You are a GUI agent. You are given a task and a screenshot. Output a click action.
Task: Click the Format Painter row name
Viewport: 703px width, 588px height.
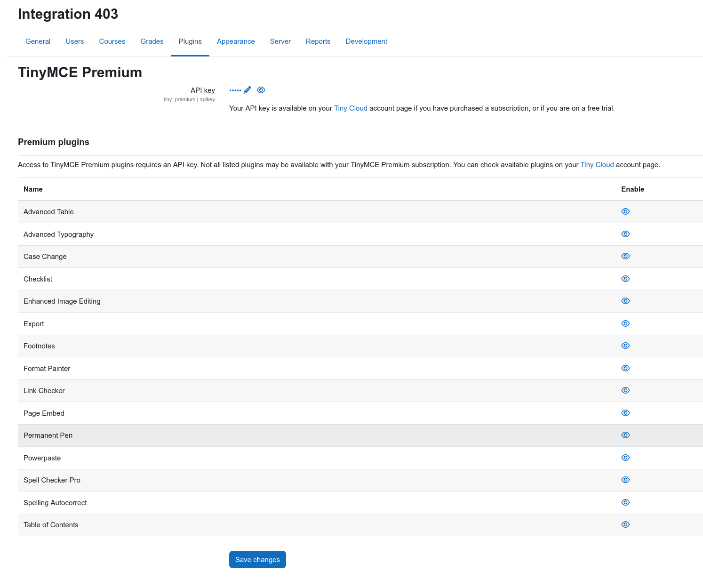click(47, 369)
